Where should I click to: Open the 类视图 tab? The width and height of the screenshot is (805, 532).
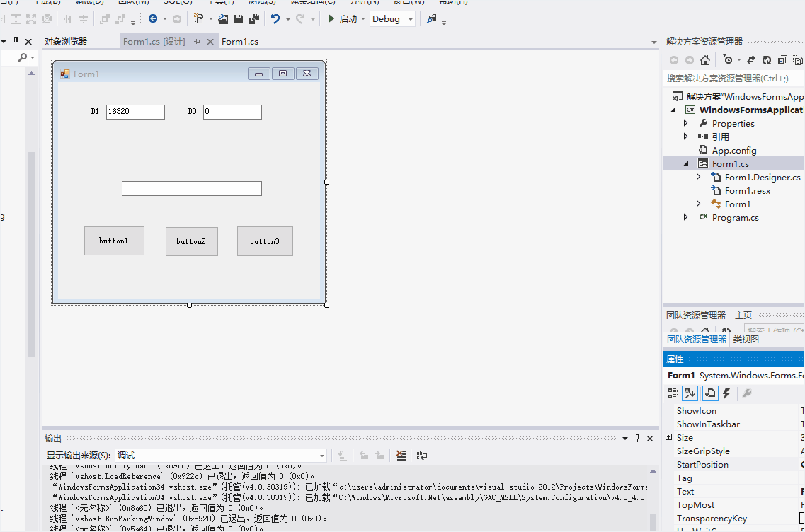click(x=746, y=340)
